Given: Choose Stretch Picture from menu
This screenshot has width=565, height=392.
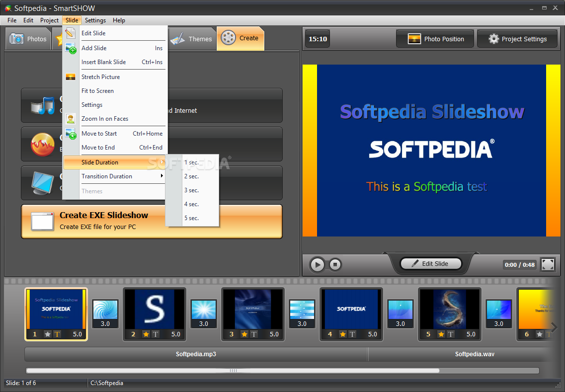Looking at the screenshot, I should click(x=115, y=77).
